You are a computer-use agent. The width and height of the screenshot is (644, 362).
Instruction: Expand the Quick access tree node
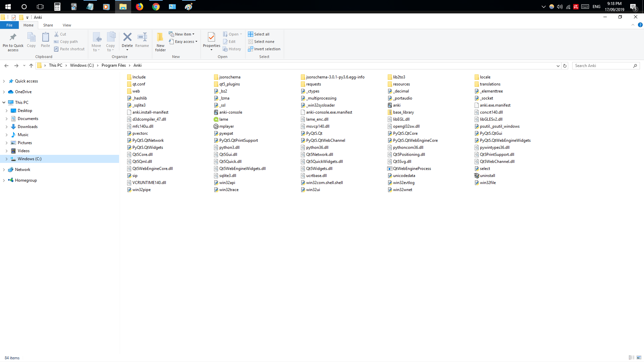[4, 81]
